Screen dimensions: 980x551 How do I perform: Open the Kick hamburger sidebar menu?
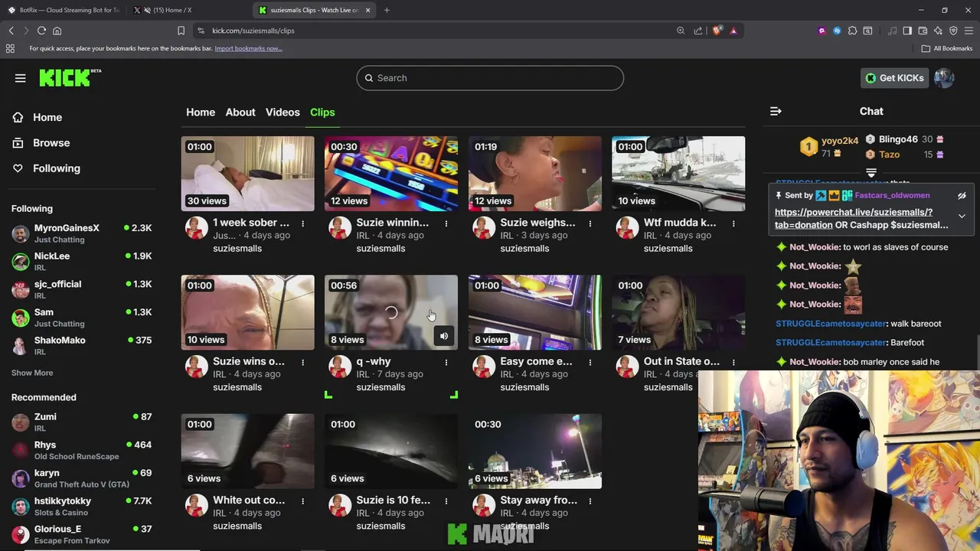click(x=21, y=78)
